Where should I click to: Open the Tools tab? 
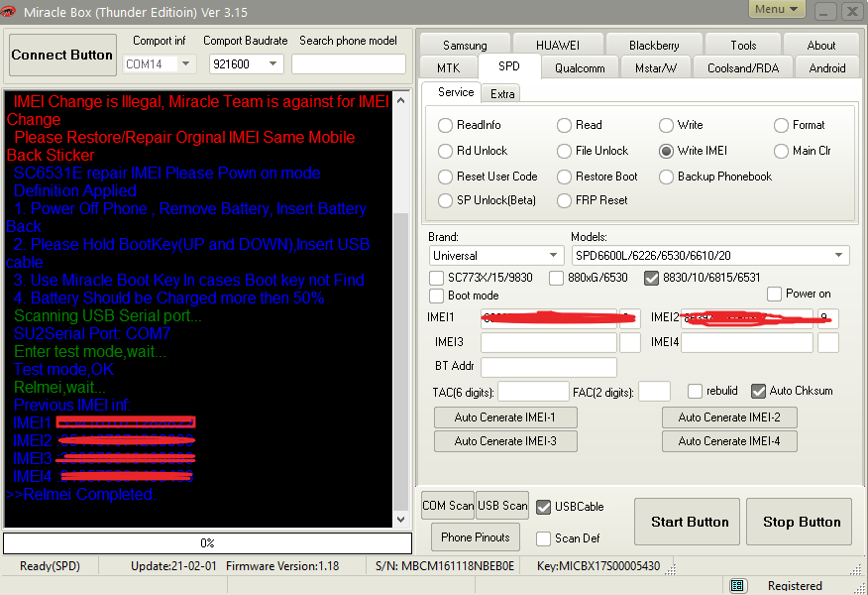(743, 45)
